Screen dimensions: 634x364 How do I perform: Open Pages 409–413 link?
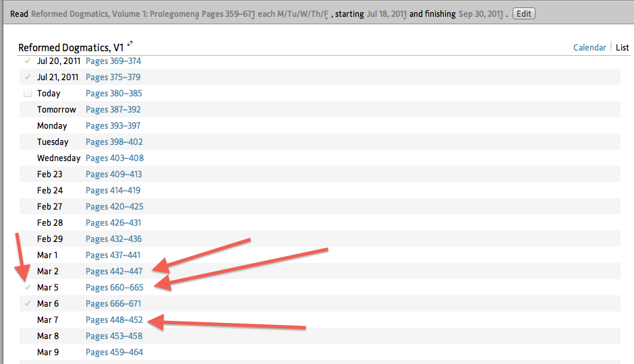114,174
